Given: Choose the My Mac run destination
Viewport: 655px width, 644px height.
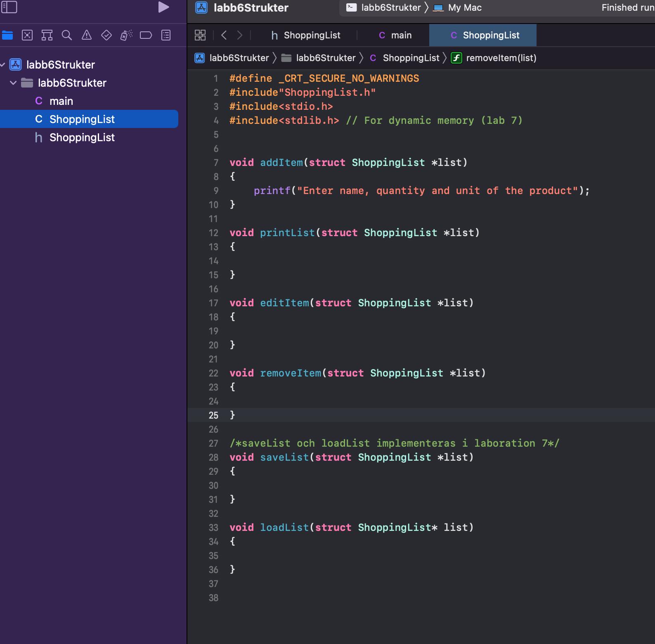Looking at the screenshot, I should pyautogui.click(x=459, y=8).
